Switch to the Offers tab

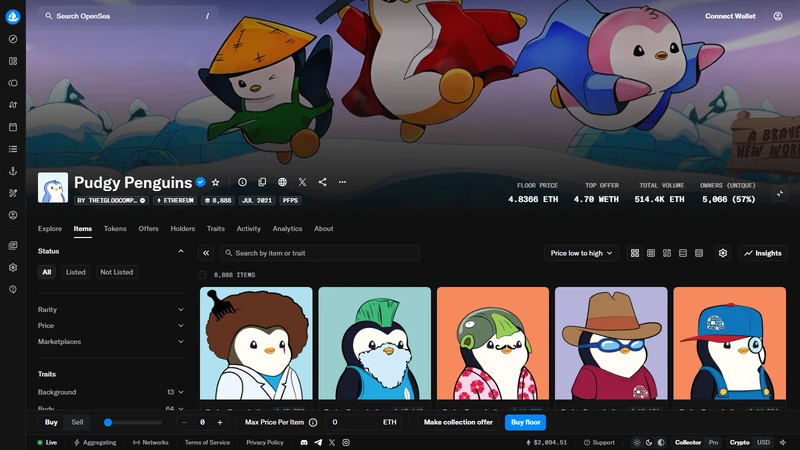click(148, 229)
